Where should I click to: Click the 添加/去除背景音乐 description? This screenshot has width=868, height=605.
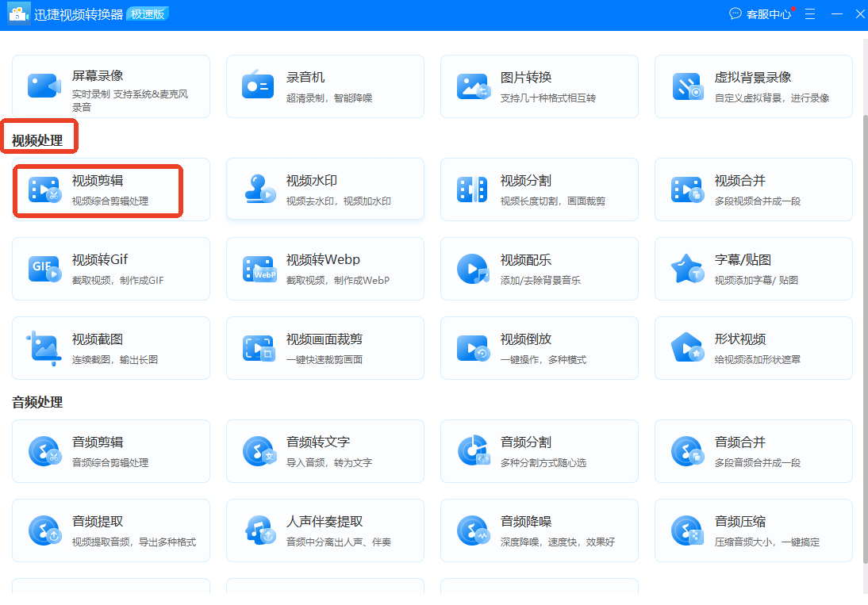541,281
